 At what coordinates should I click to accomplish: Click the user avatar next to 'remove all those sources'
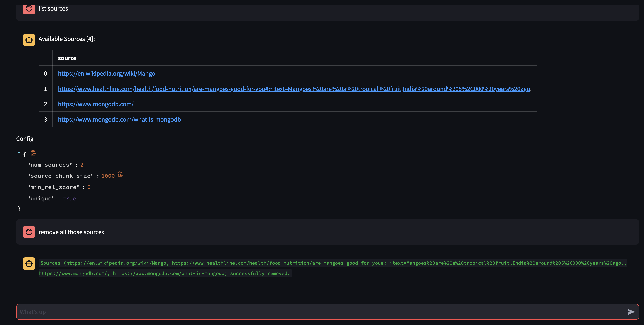[29, 232]
